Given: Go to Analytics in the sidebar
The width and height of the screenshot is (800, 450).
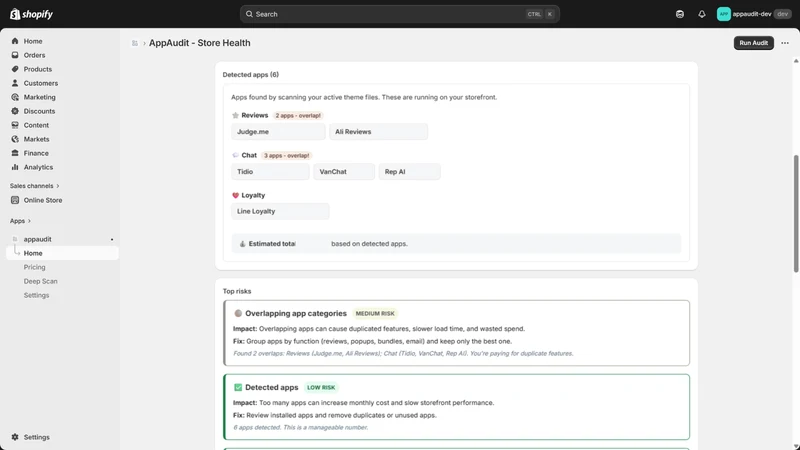Looking at the screenshot, I should [x=38, y=167].
